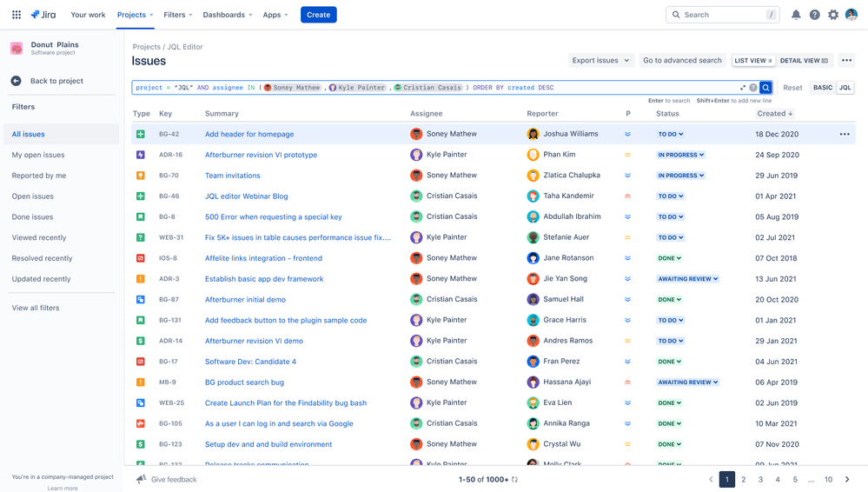The height and width of the screenshot is (492, 868).
Task: Go to page 3 of results
Action: pos(760,479)
